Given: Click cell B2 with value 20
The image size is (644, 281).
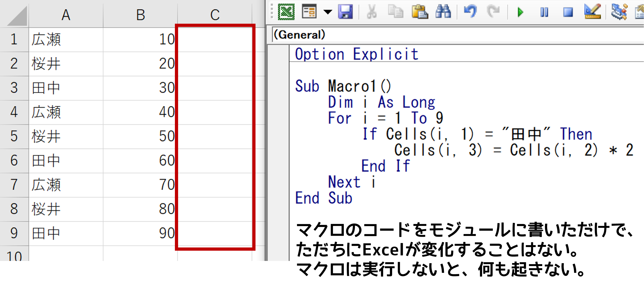Looking at the screenshot, I should [140, 64].
